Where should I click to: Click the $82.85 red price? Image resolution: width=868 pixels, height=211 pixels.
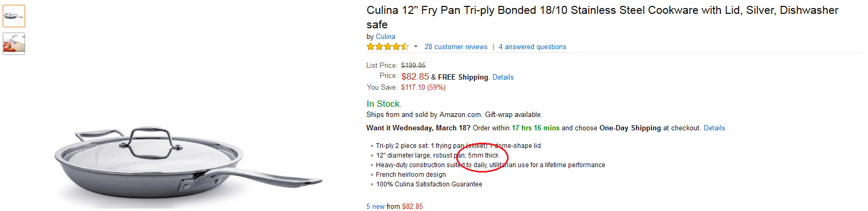(415, 77)
